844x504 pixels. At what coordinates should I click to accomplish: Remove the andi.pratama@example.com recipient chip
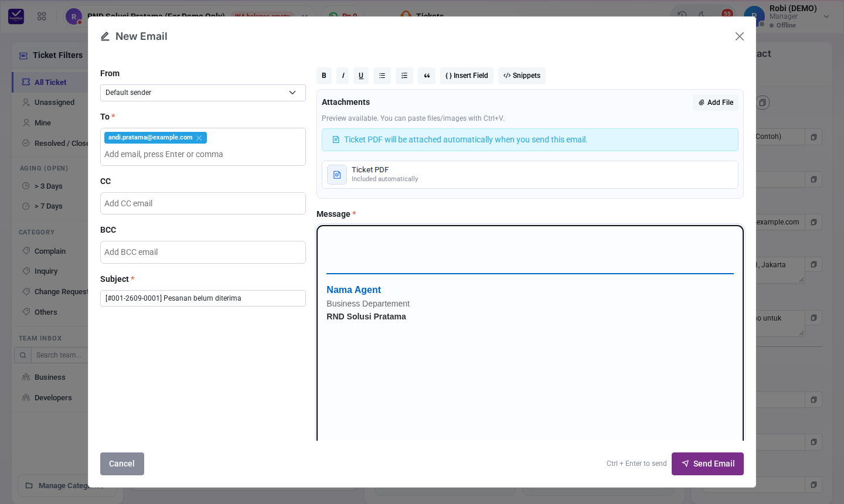[x=199, y=138]
